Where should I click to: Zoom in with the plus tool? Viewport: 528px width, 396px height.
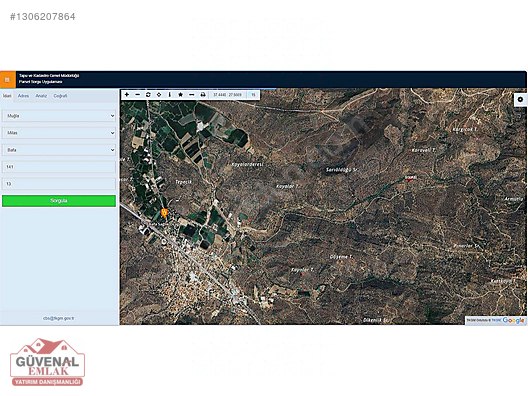[x=127, y=95]
